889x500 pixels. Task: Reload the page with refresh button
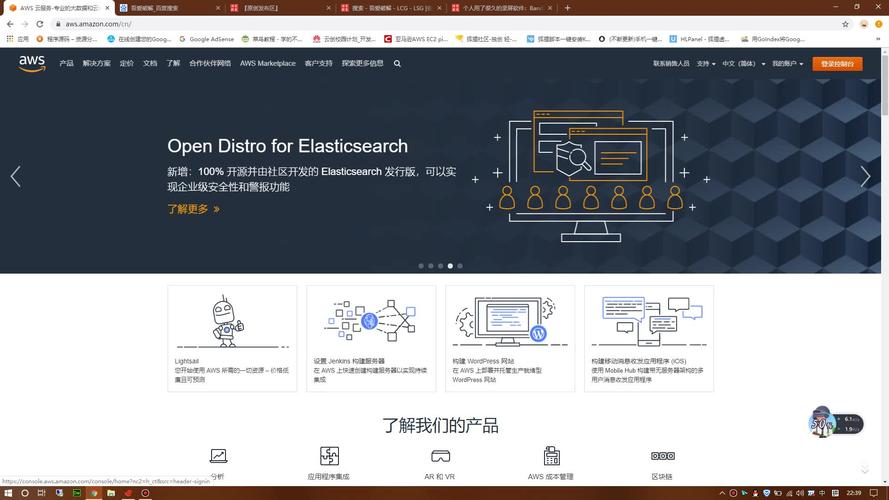[x=40, y=24]
